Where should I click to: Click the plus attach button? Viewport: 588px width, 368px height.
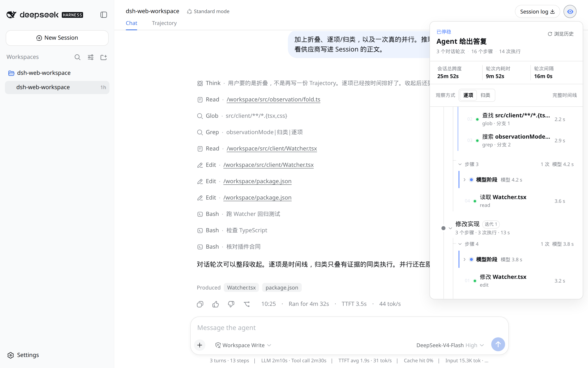pyautogui.click(x=200, y=345)
